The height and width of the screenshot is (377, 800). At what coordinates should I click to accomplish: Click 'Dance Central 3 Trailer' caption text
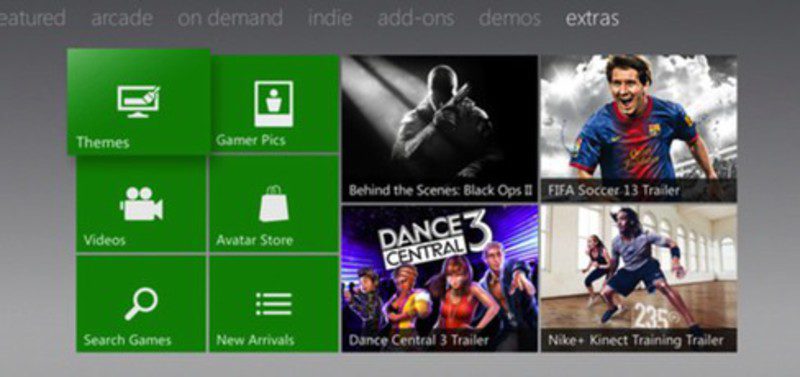(418, 340)
